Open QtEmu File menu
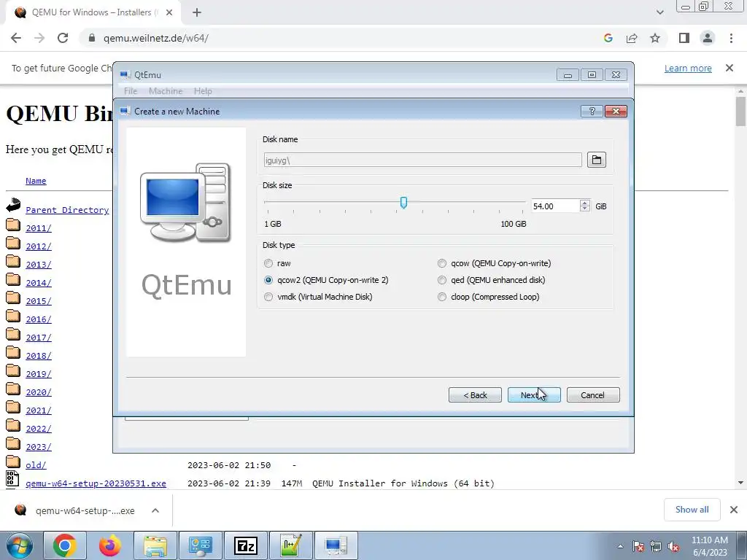 point(131,91)
